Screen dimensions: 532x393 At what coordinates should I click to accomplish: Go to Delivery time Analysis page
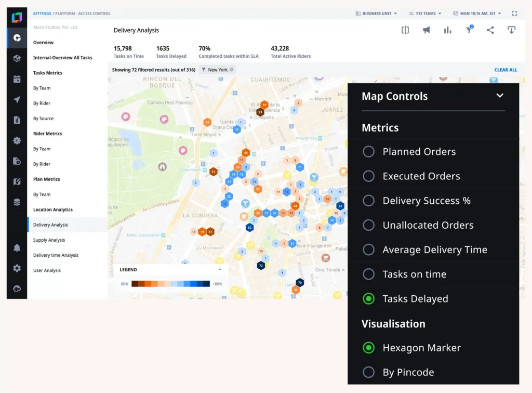(56, 255)
